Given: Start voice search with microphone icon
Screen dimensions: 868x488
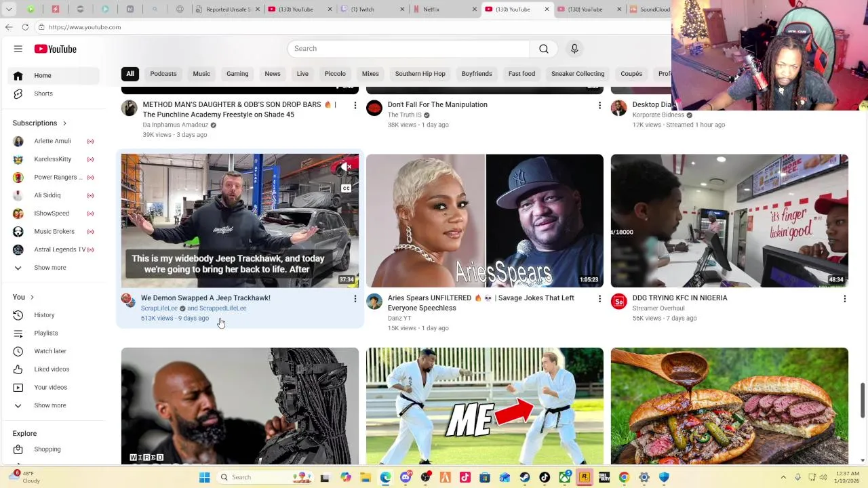Looking at the screenshot, I should (x=574, y=49).
